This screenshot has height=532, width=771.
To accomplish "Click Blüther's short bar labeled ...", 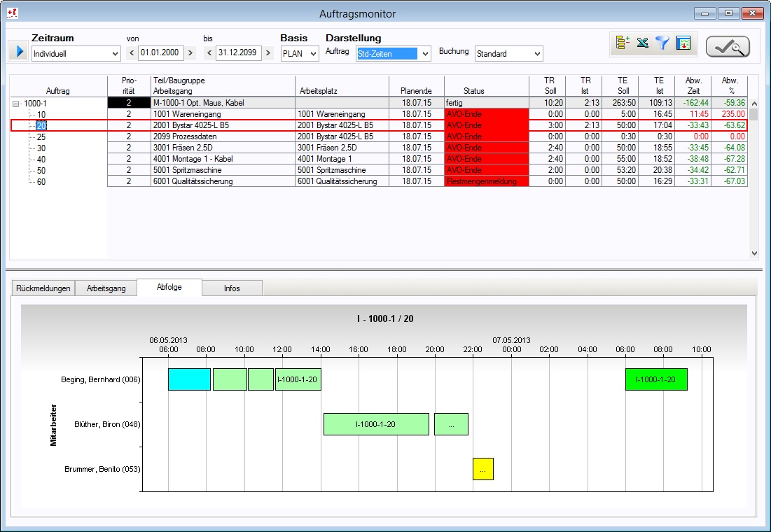I will 451,424.
